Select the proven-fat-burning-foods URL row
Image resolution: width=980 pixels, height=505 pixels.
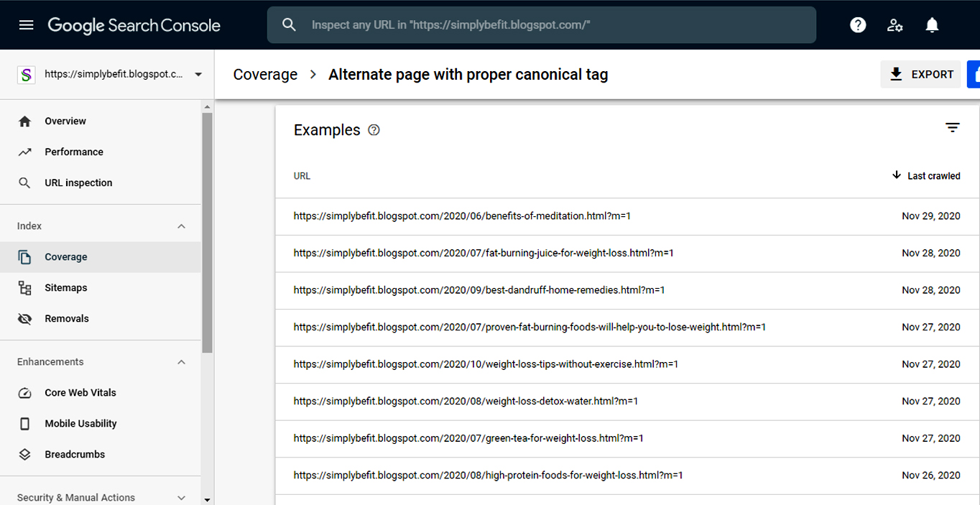point(627,328)
